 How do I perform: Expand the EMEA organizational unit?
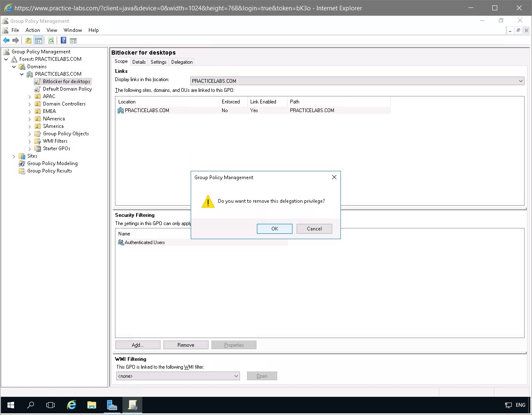[x=30, y=111]
